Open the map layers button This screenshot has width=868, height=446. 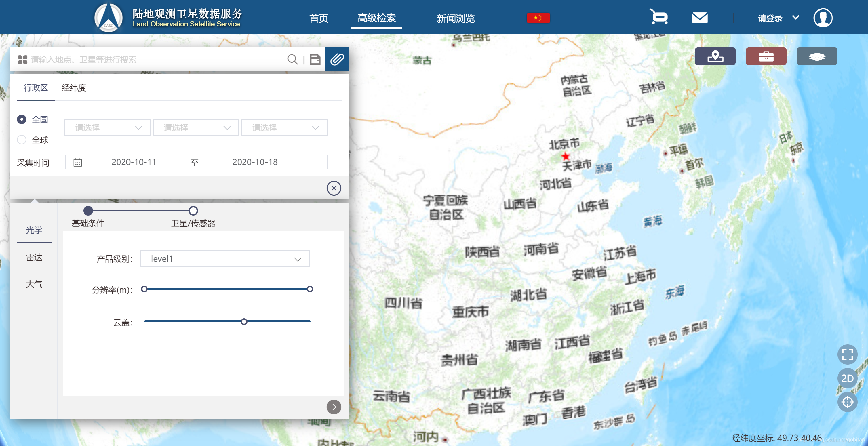(816, 56)
